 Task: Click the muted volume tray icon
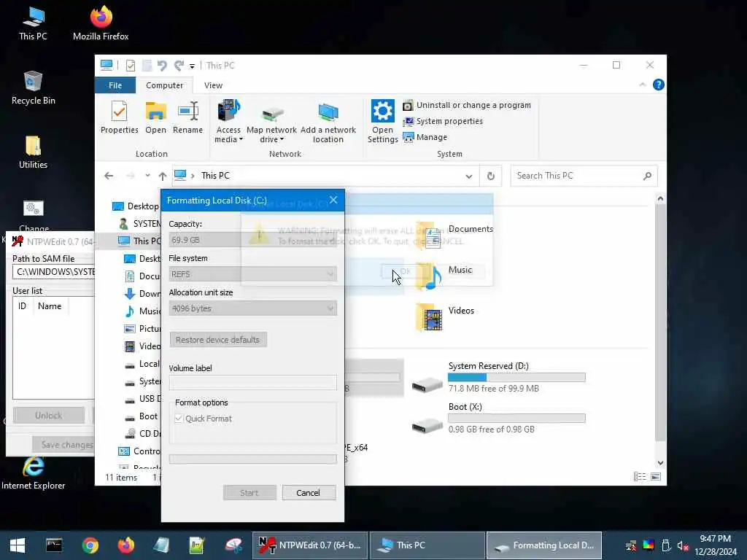683,545
